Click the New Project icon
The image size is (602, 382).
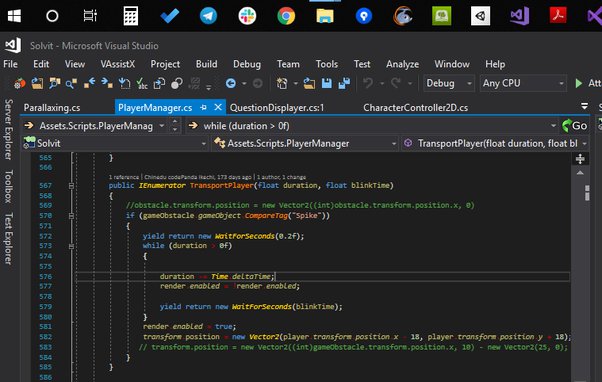(282, 83)
